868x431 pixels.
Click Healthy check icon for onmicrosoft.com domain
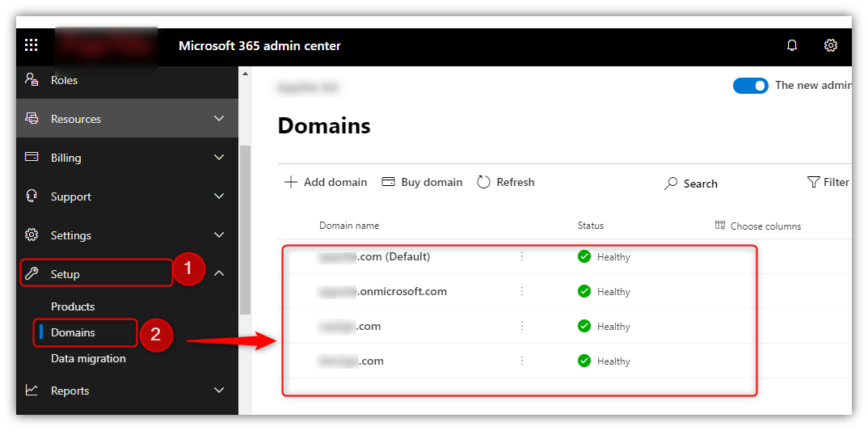[x=584, y=291]
